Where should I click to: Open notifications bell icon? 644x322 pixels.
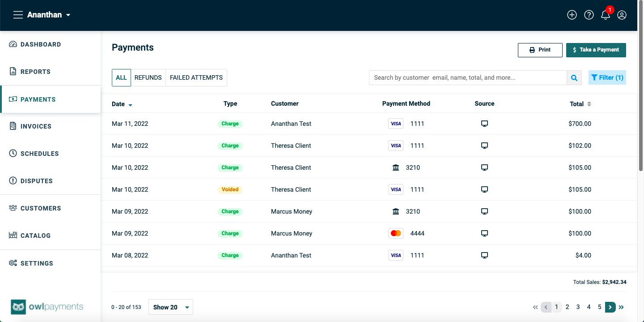coord(606,15)
